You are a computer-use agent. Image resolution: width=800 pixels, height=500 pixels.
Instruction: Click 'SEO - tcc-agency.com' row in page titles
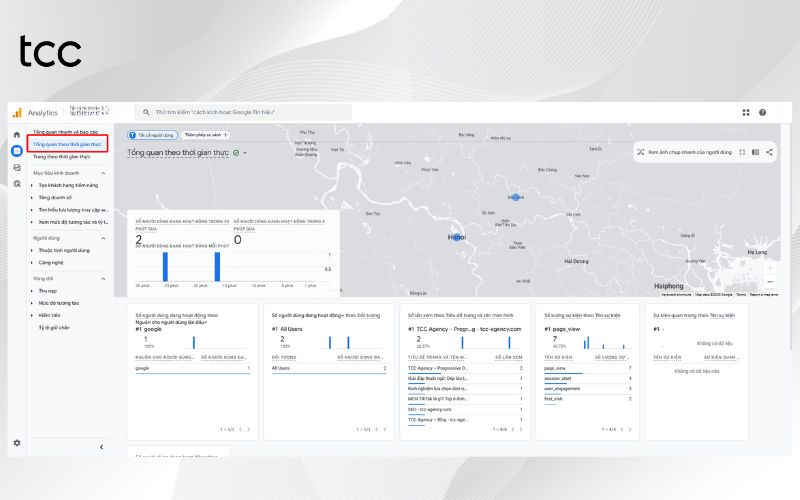[x=465, y=410]
